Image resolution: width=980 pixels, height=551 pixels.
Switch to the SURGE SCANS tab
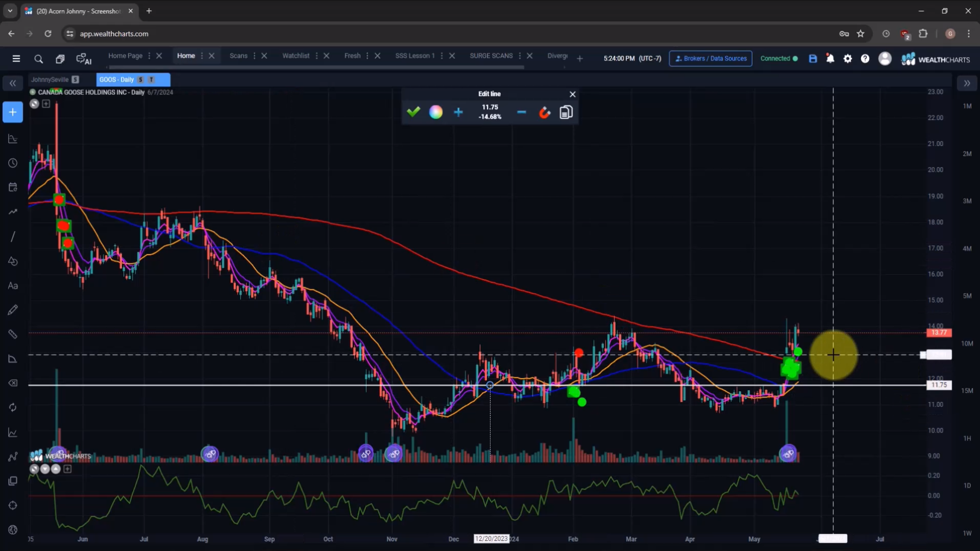[x=491, y=56]
